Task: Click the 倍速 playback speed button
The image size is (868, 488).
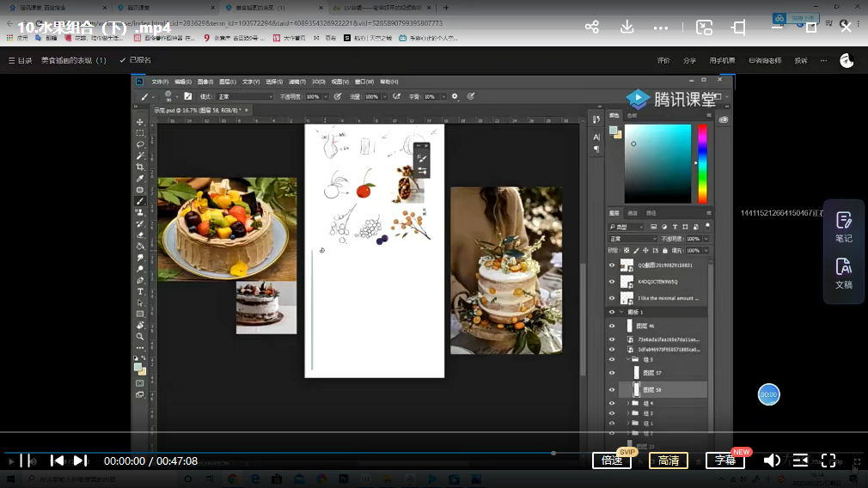Action: pyautogui.click(x=612, y=461)
